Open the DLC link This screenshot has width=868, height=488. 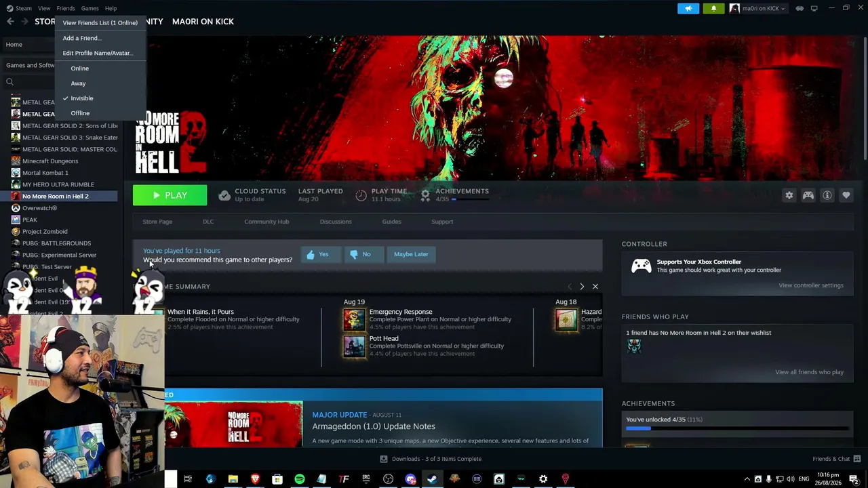(x=208, y=222)
